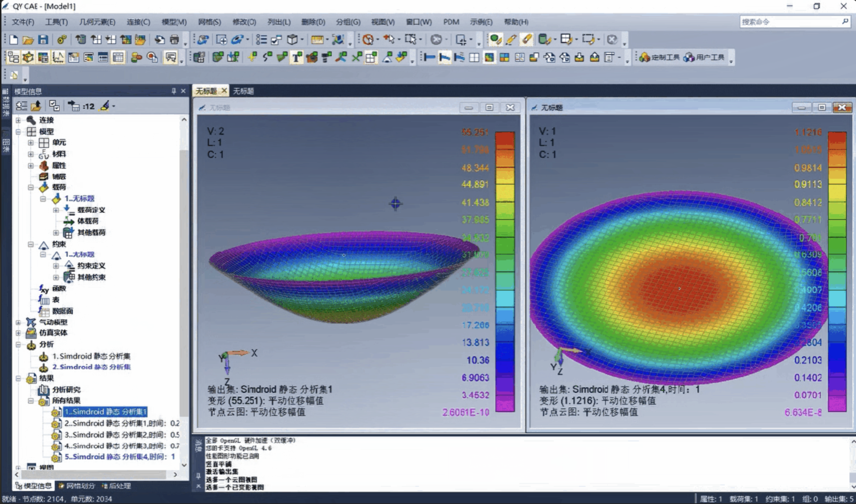Expand the 气动模型 tree node
Image resolution: width=856 pixels, height=504 pixels.
[18, 322]
